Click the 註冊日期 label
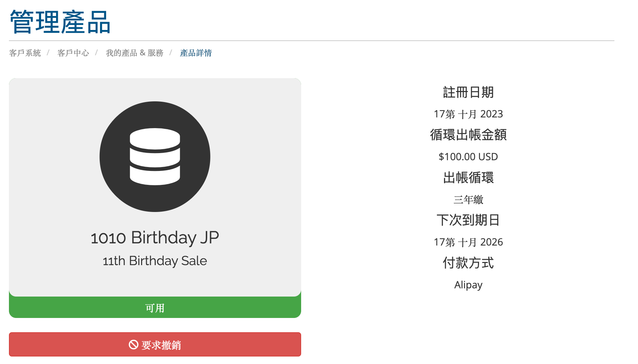This screenshot has height=364, width=638. [x=468, y=92]
